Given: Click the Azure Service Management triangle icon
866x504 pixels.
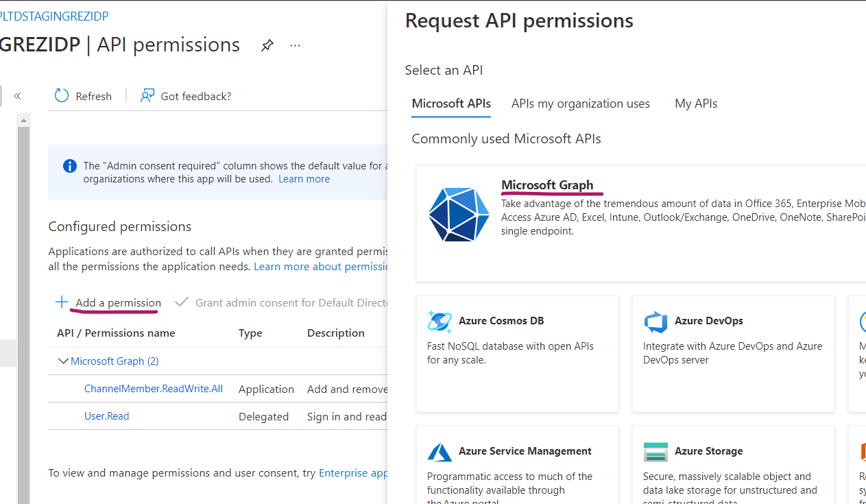Looking at the screenshot, I should [440, 452].
